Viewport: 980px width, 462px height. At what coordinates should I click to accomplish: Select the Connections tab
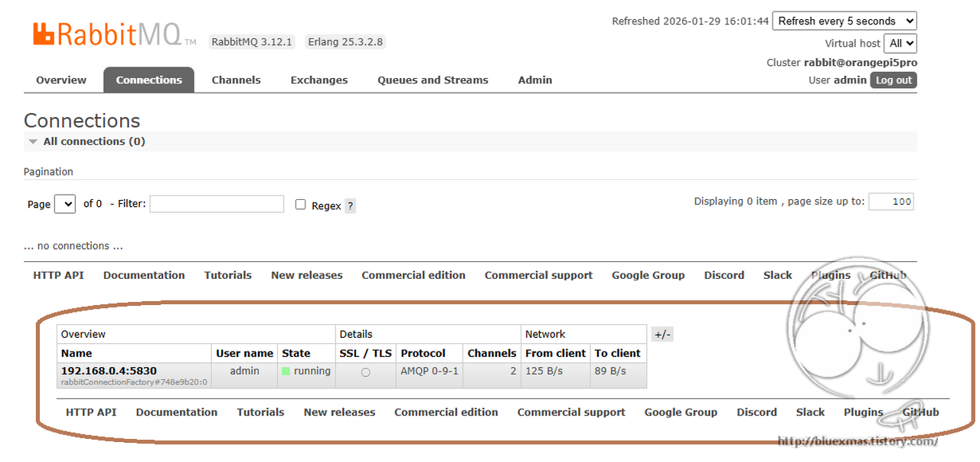(x=149, y=80)
